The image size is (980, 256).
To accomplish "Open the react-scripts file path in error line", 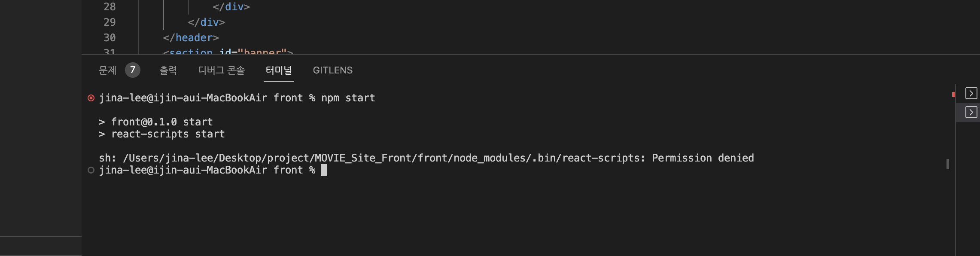I will [383, 158].
